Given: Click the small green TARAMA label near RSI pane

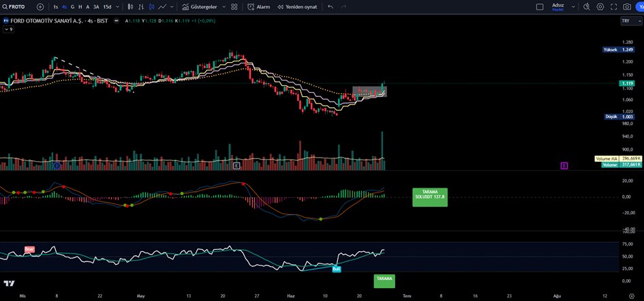Looking at the screenshot, I should point(384,281).
